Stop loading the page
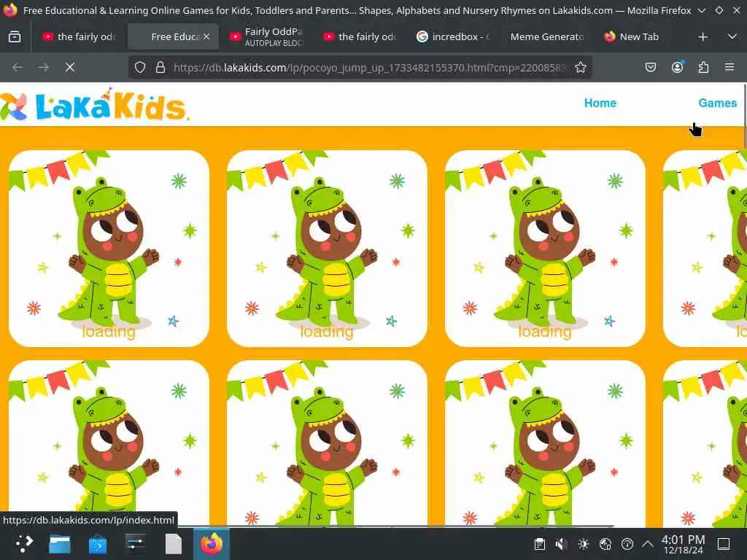Screen dimensions: 747x560 [70, 68]
